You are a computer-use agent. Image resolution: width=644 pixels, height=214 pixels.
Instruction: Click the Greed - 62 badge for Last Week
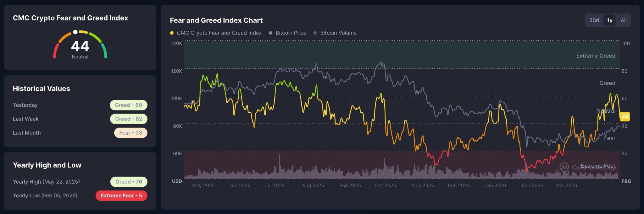(129, 119)
